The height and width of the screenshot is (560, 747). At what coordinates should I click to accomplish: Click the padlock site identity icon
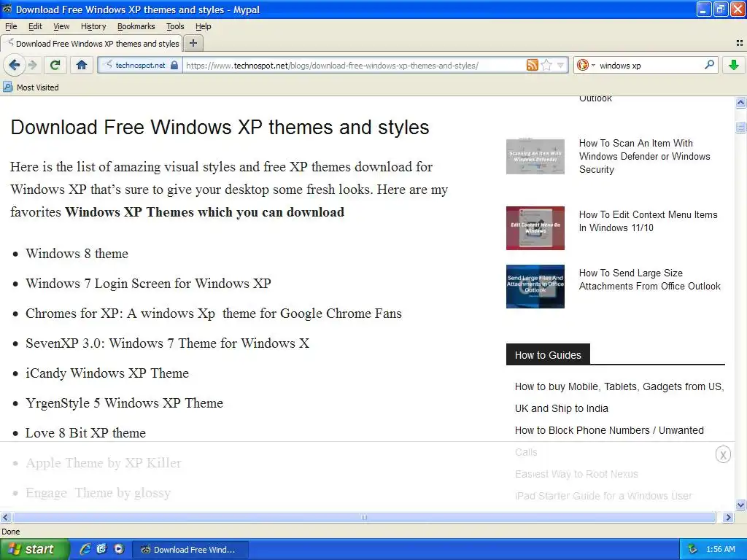[x=174, y=65]
